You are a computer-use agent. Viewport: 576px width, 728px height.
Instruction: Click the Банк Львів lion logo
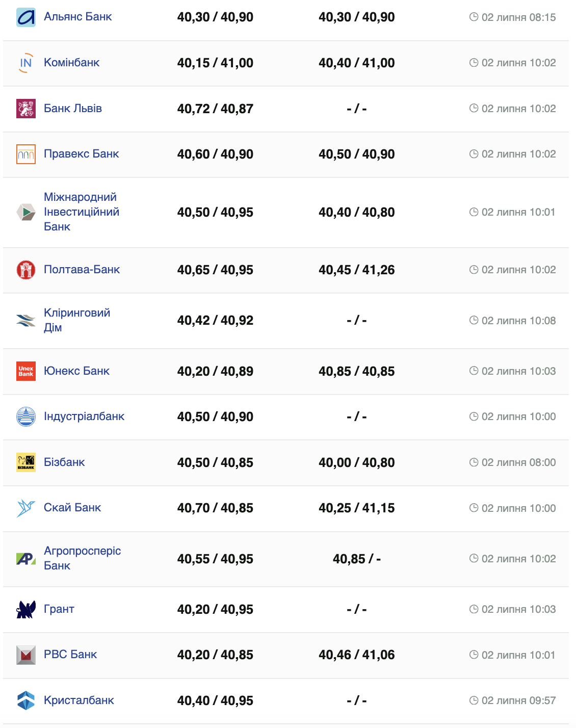pos(26,109)
